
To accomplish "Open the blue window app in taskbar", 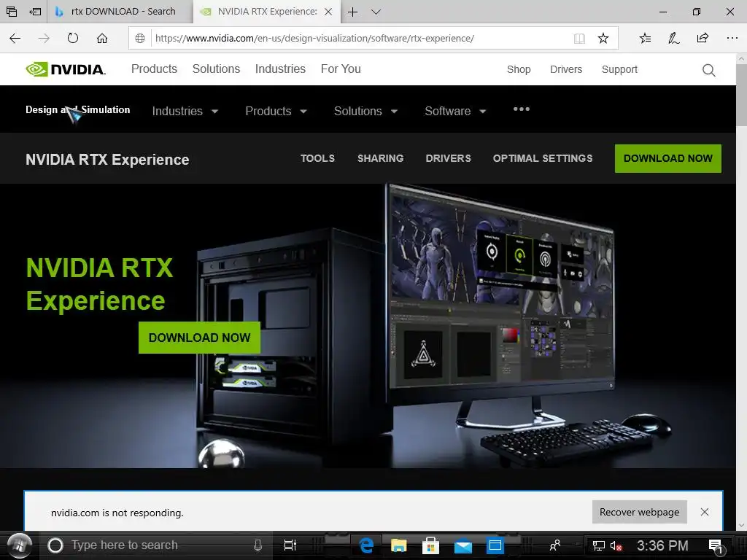I will (x=495, y=545).
